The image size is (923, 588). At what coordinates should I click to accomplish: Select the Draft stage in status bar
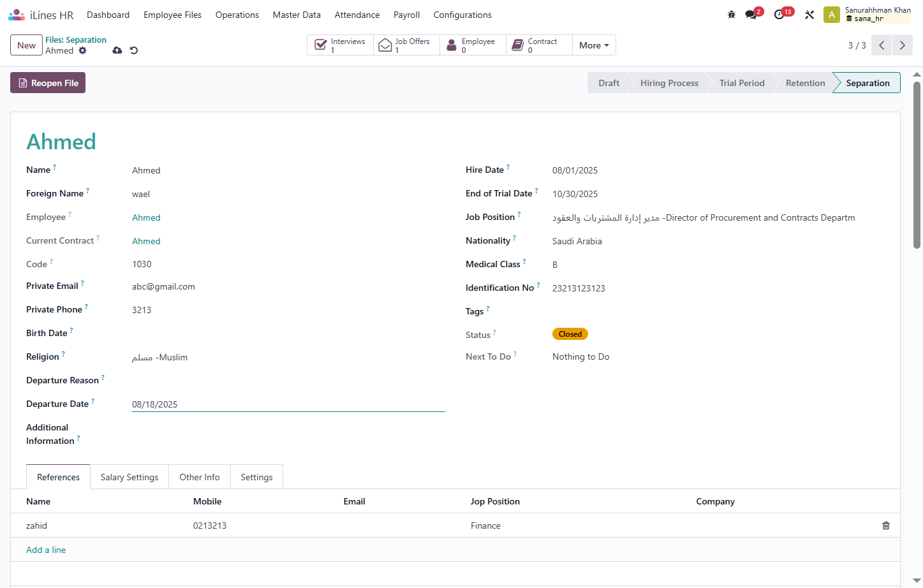tap(609, 83)
